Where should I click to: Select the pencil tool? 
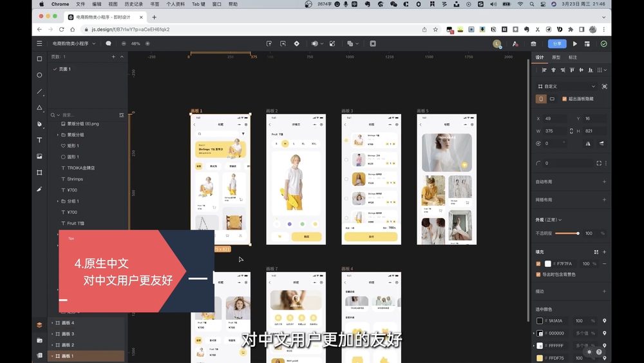click(39, 189)
